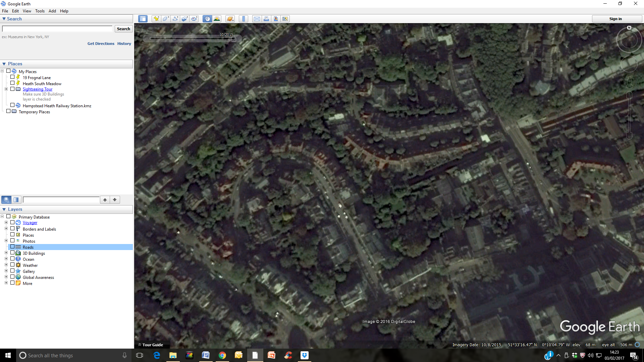Open Microsoft Edge from taskbar

(157, 355)
